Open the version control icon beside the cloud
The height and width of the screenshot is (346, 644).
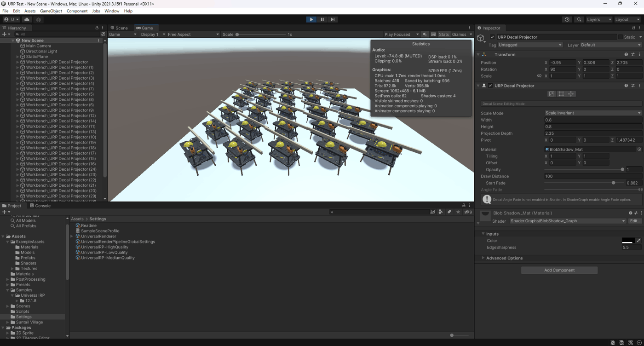39,20
